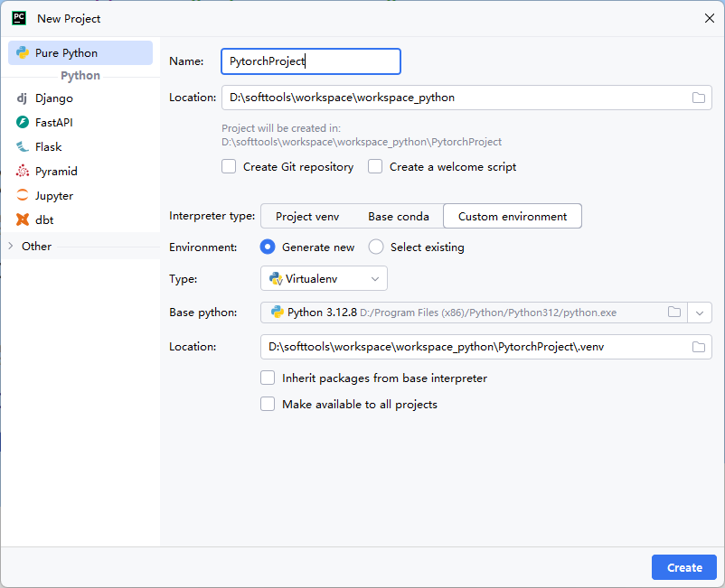Viewport: 725px width, 588px height.
Task: Click the project Name input field
Action: coord(311,61)
